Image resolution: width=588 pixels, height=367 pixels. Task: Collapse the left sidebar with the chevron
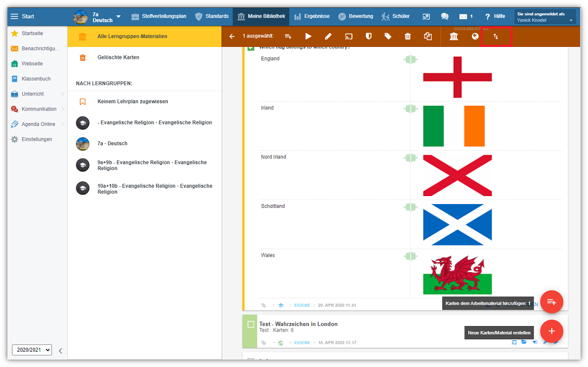coord(60,351)
